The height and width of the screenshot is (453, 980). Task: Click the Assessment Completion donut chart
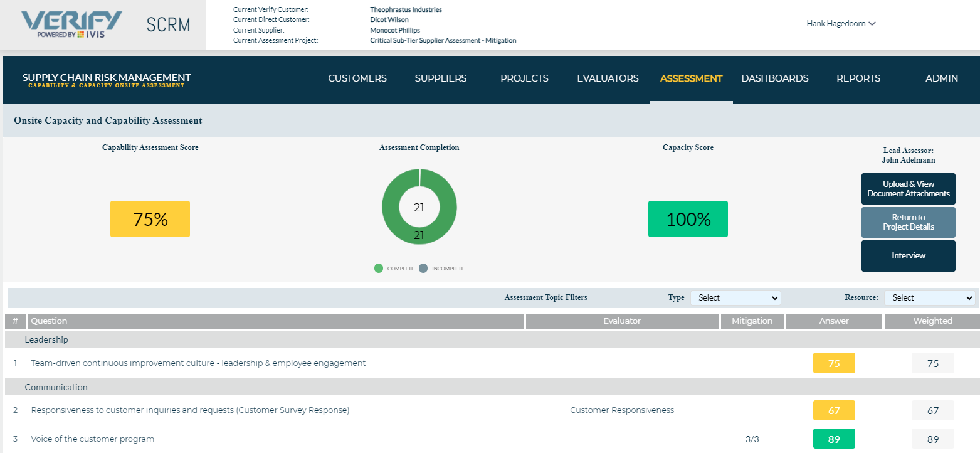point(419,207)
